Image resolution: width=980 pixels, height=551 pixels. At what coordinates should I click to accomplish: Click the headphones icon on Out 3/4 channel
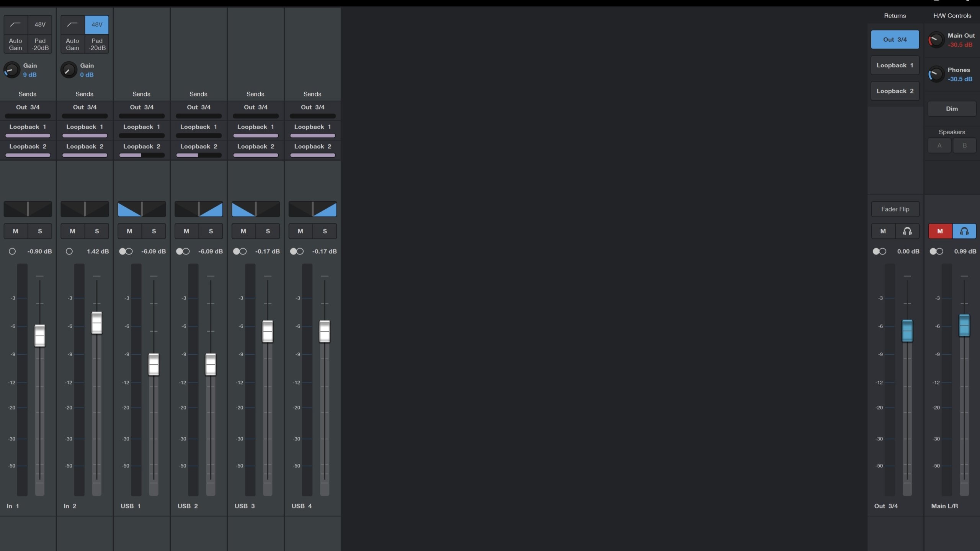(x=907, y=231)
